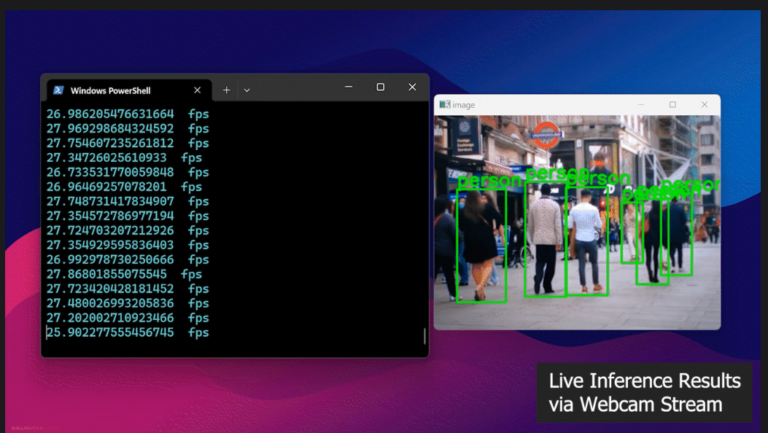Click the PowerShell icon in the terminal tab
The height and width of the screenshot is (433, 768).
(x=57, y=91)
